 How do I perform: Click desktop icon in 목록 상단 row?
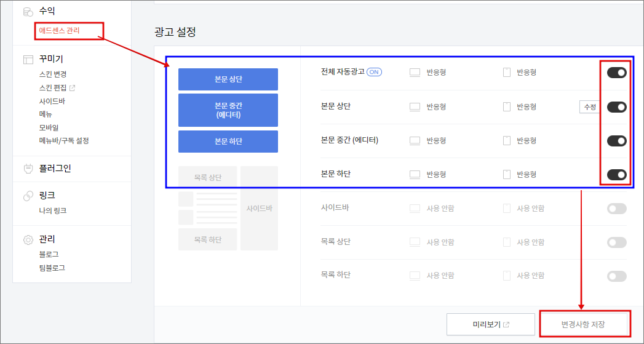point(415,242)
